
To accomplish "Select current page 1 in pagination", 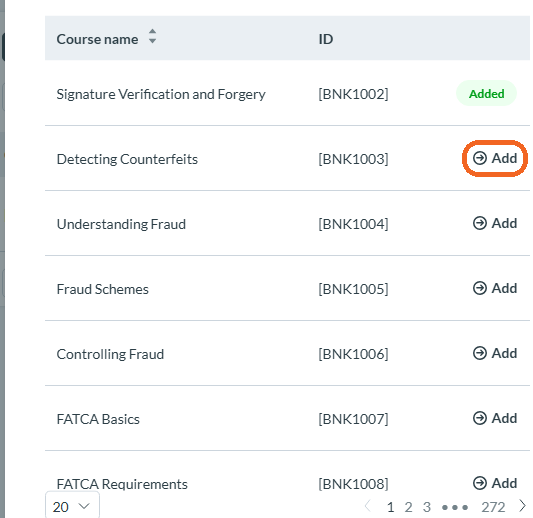I will click(391, 507).
